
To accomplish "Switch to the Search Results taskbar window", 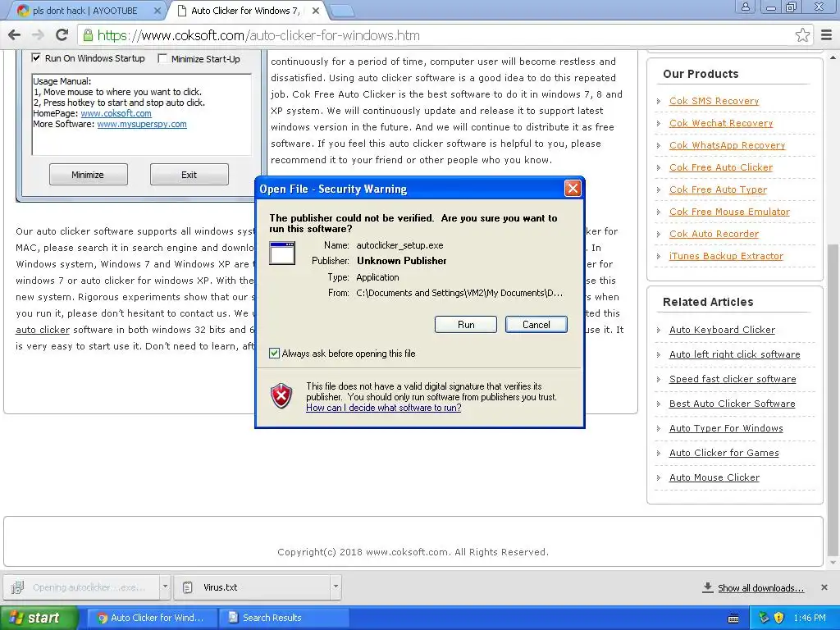I will [284, 618].
